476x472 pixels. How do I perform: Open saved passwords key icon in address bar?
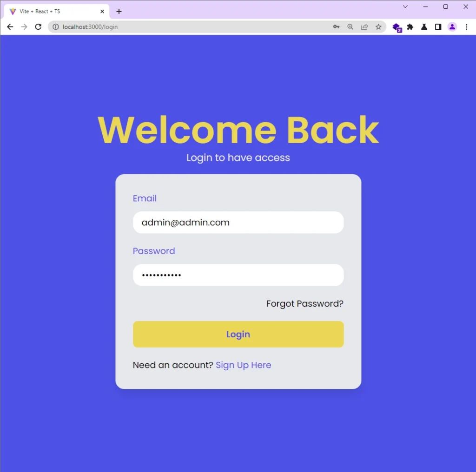pyautogui.click(x=336, y=27)
